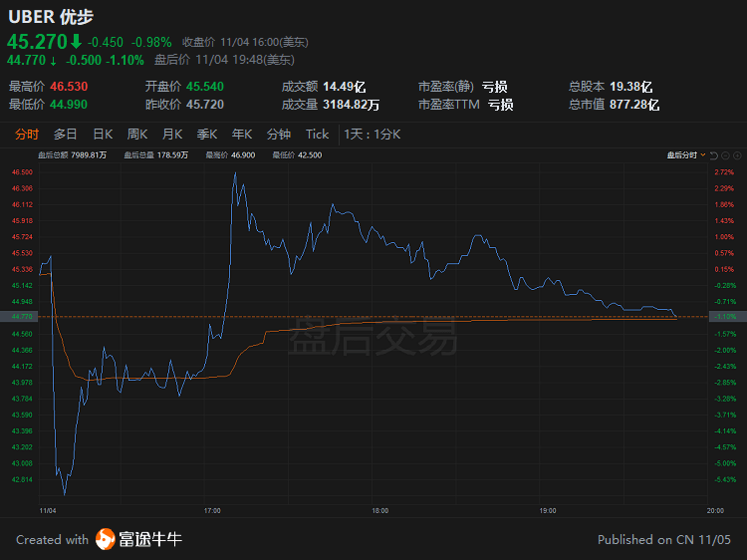Click the 成交量 3184.82万 value

pos(352,105)
